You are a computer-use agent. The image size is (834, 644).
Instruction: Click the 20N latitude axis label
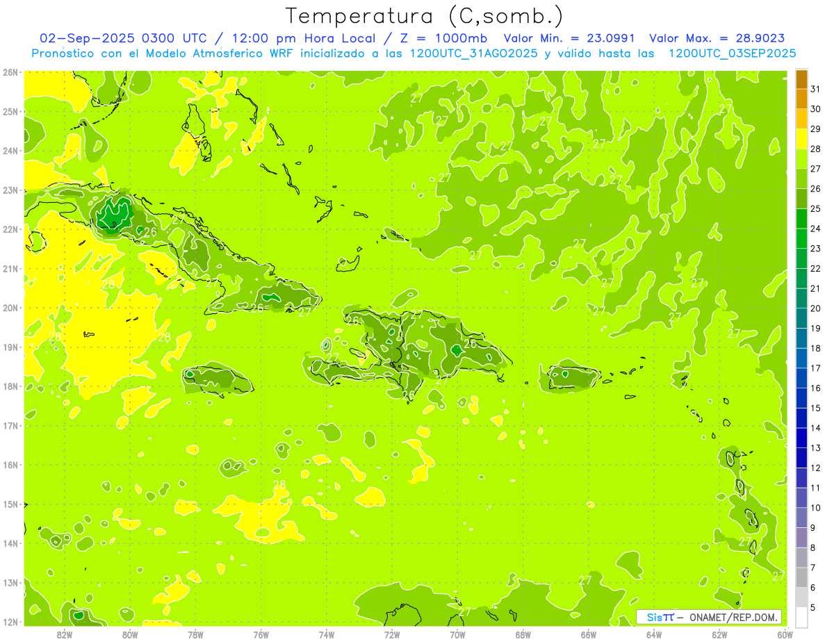10,308
